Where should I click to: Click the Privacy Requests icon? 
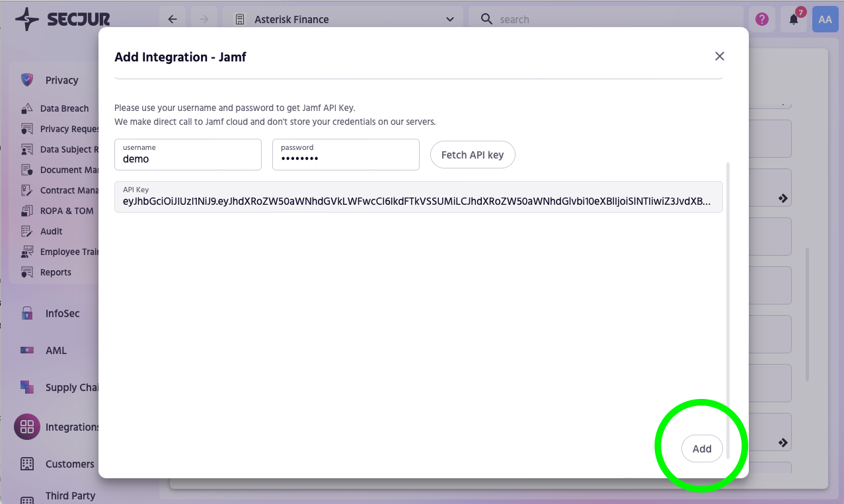pyautogui.click(x=27, y=129)
